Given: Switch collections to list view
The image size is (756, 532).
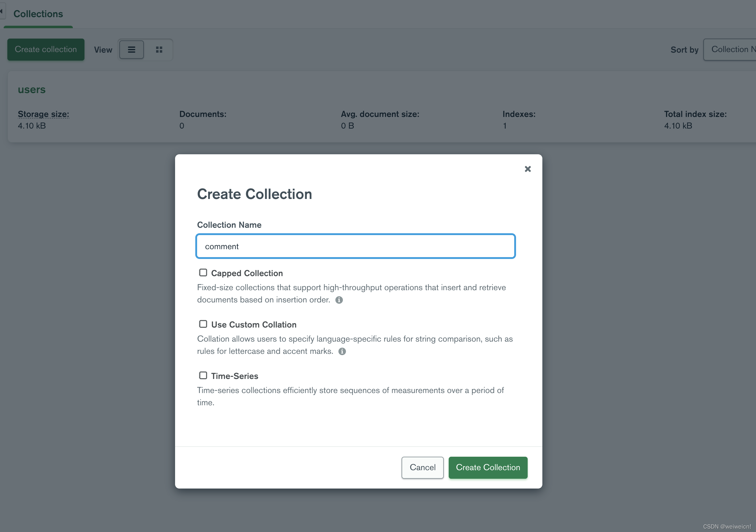Looking at the screenshot, I should click(x=131, y=49).
